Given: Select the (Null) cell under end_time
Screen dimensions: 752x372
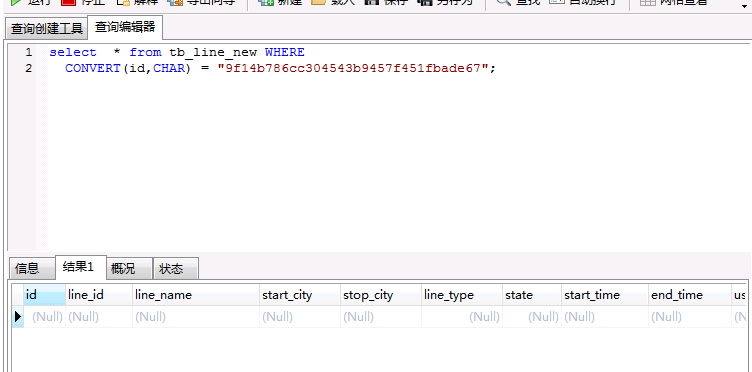Looking at the screenshot, I should (690, 317).
